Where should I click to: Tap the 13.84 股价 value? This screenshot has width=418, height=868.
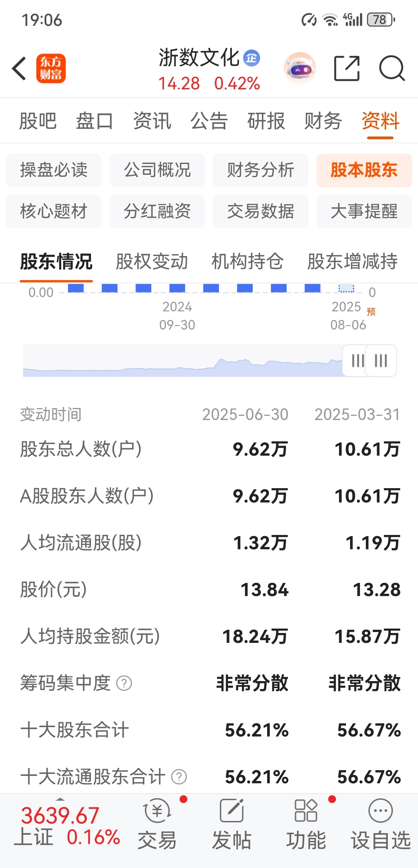265,590
